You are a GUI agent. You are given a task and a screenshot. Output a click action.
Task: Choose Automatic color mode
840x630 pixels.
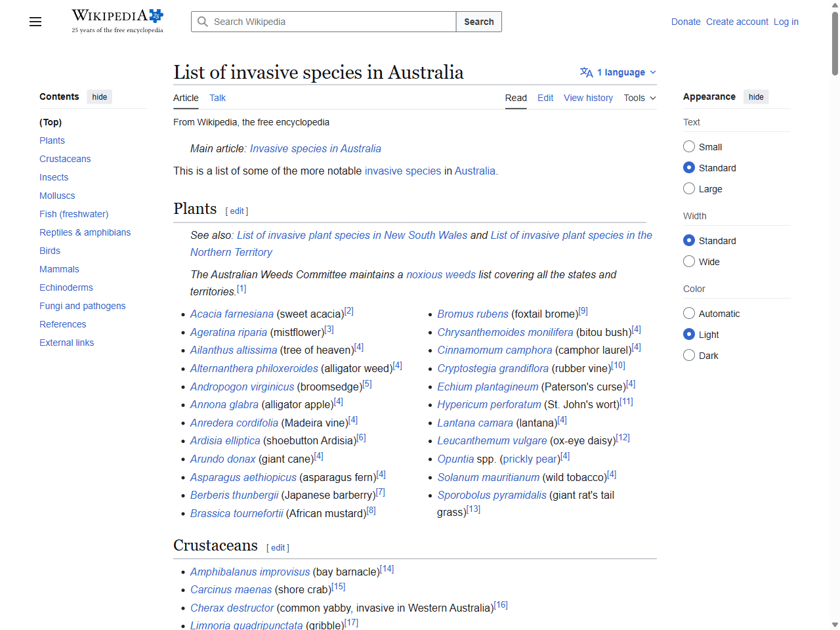[x=689, y=313]
